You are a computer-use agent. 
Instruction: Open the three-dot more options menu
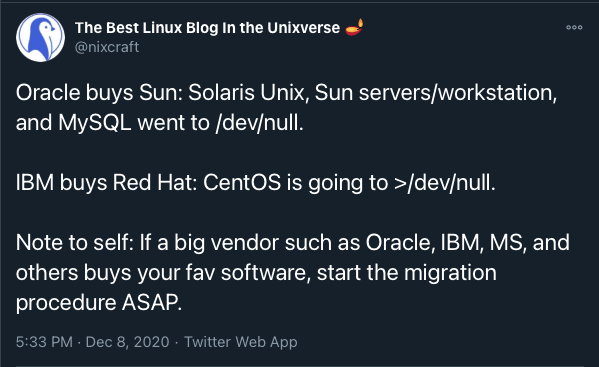click(x=574, y=27)
